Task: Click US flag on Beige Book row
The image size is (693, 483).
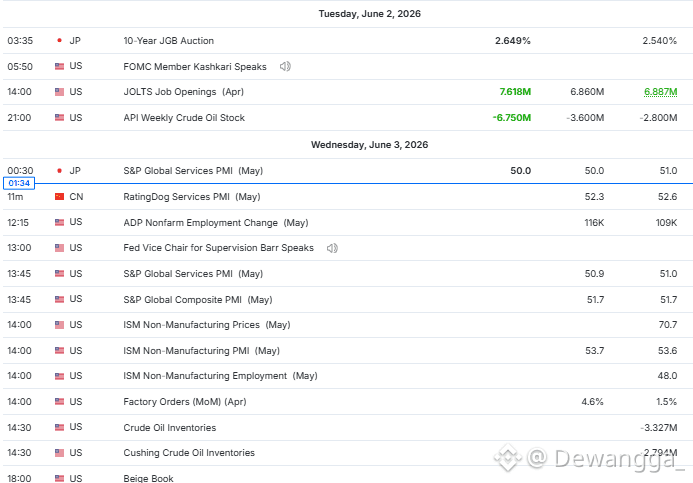Action: 59,478
